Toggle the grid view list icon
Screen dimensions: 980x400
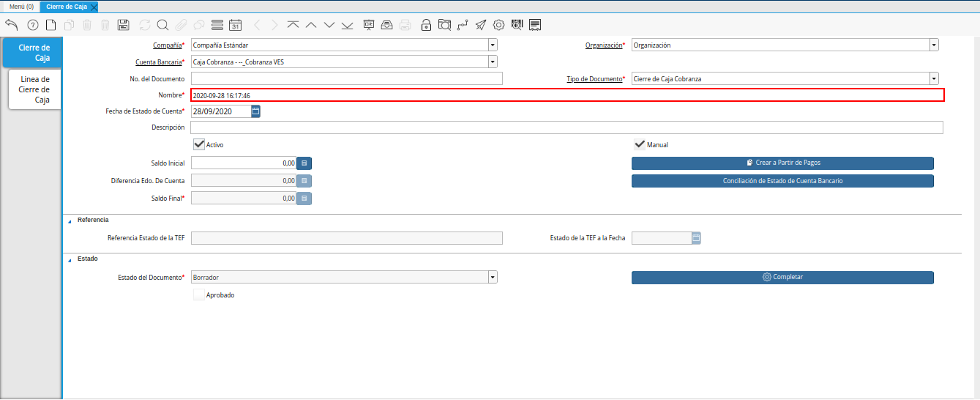pos(217,25)
